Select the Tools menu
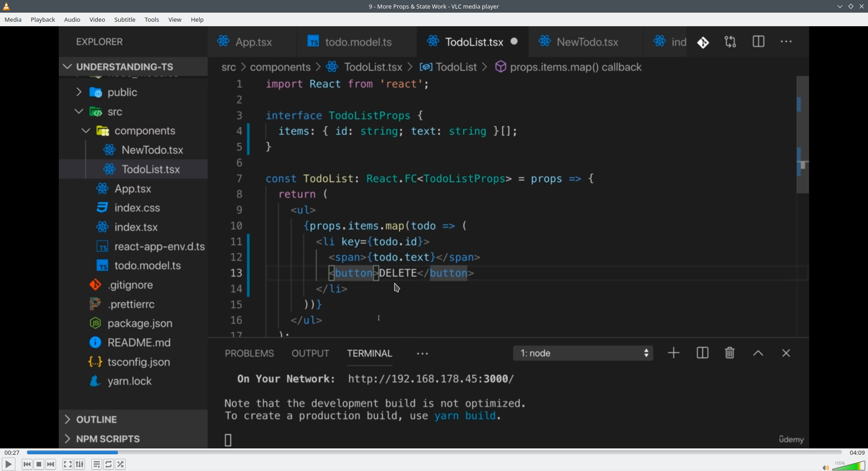This screenshot has height=471, width=868. [151, 19]
